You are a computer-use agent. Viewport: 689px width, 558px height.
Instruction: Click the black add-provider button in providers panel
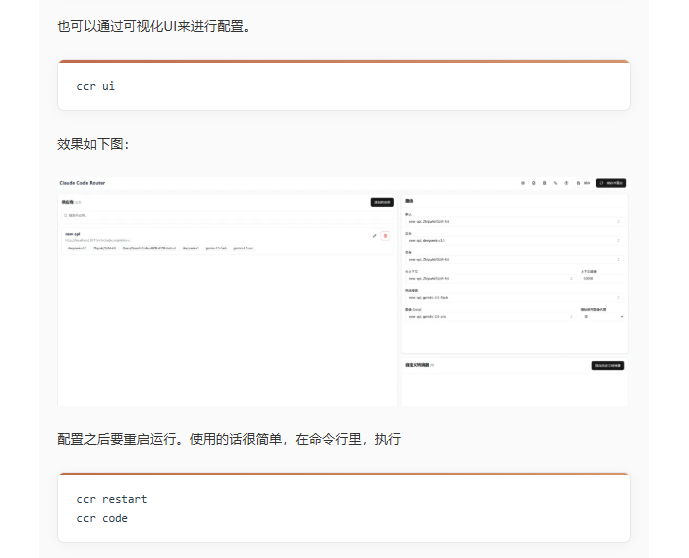pyautogui.click(x=382, y=203)
